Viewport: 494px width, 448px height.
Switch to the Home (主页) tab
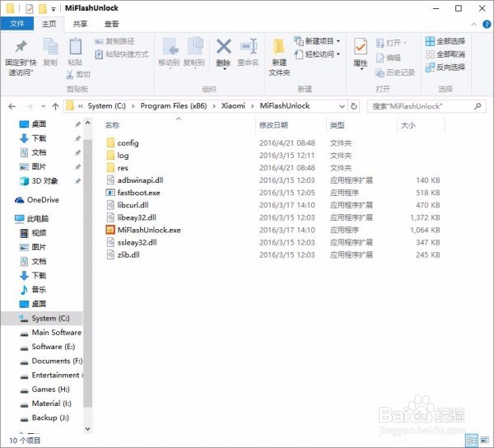point(49,24)
